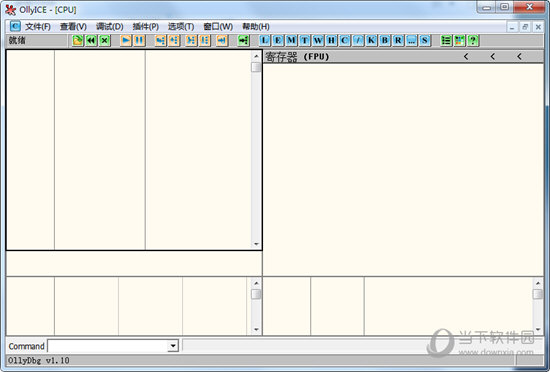This screenshot has height=372, width=550.
Task: Click the 就绪 status label
Action: tap(17, 40)
